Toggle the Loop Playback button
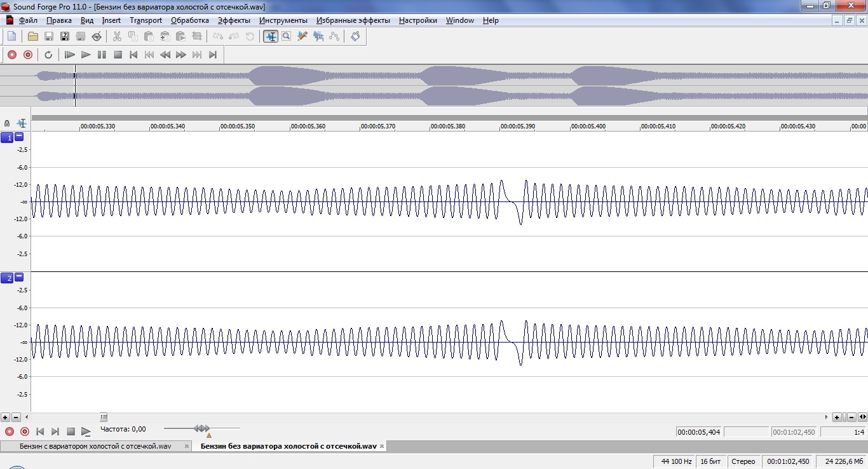This screenshot has width=868, height=469. point(48,55)
